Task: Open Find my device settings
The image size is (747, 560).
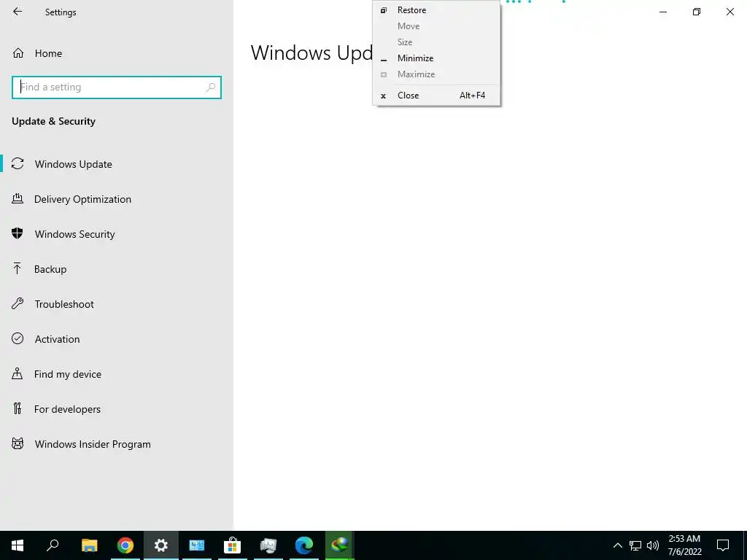Action: [x=116, y=374]
